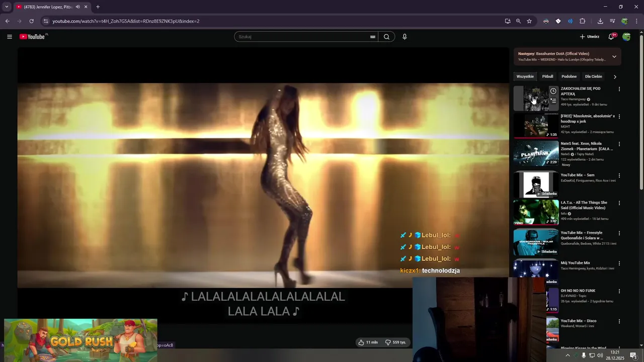Screen dimensions: 644x362
Task: Select the Dla Ciebie filter chip
Action: (x=593, y=76)
